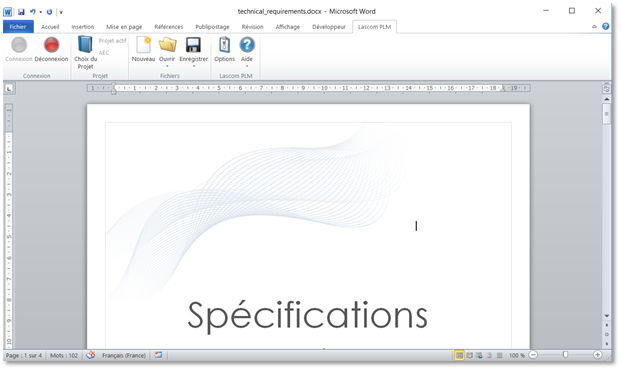Viewport: 621px width, 370px height.
Task: Click the vertical scrollbar down arrow
Action: pyautogui.click(x=606, y=316)
